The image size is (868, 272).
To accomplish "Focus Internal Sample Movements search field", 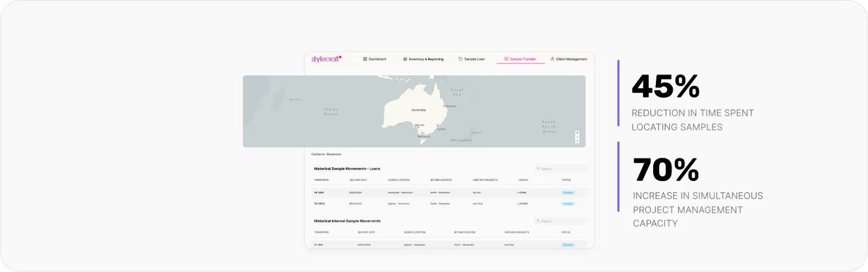I will pos(560,221).
